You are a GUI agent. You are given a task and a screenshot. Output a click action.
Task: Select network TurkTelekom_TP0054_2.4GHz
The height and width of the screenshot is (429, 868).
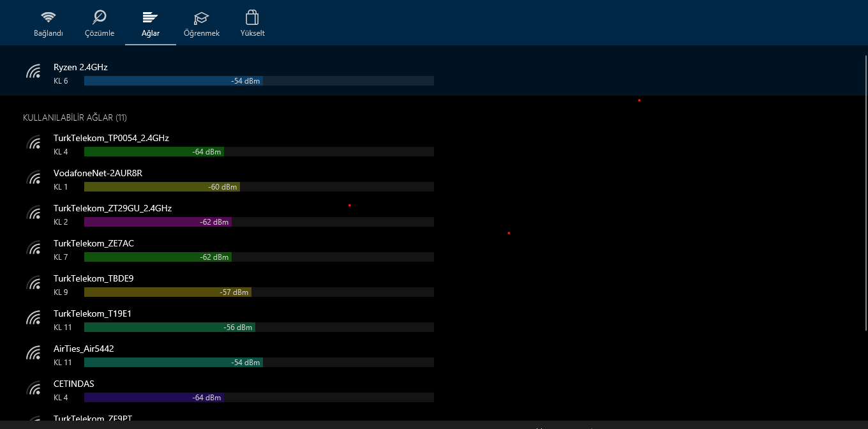pyautogui.click(x=111, y=138)
